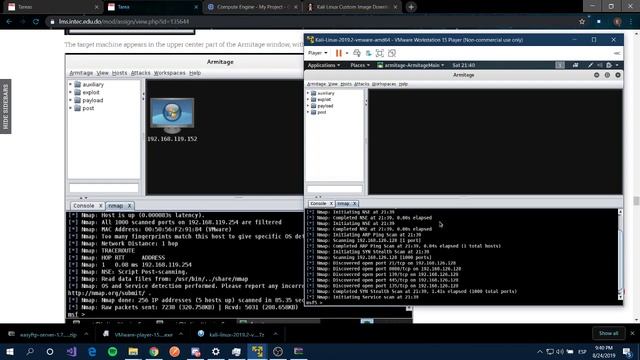Open Hosts menu in the VM Armitage
640x360 pixels.
(x=346, y=84)
